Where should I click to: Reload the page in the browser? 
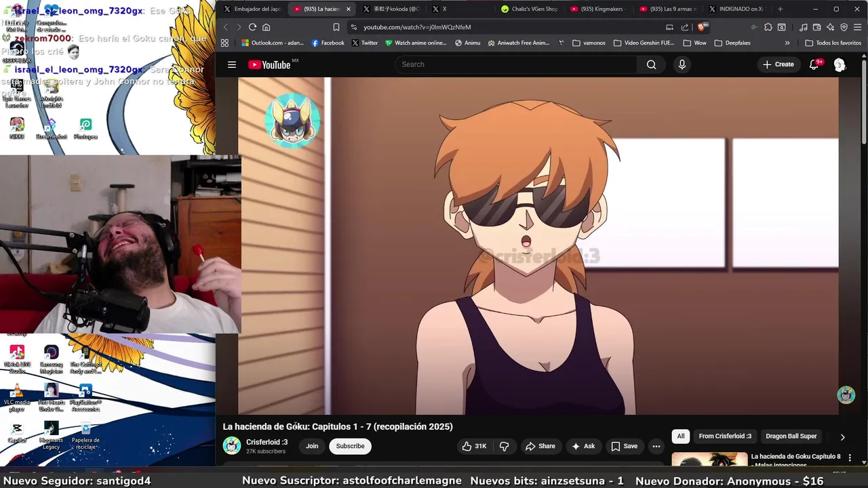pos(252,27)
